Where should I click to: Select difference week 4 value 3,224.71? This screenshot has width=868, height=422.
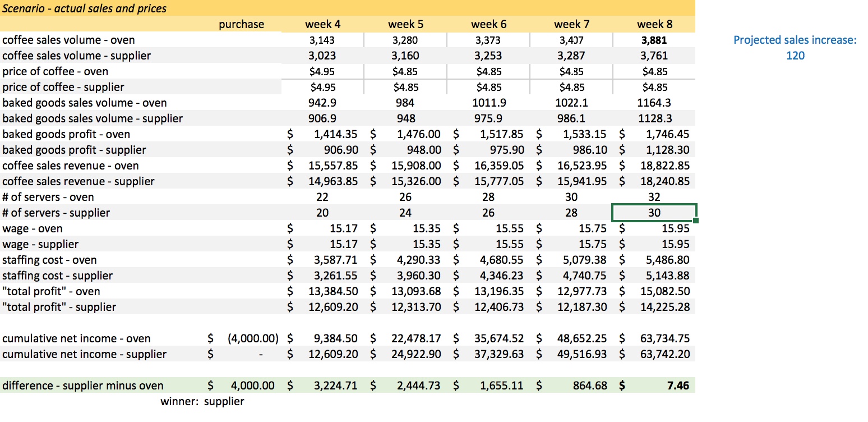335,386
